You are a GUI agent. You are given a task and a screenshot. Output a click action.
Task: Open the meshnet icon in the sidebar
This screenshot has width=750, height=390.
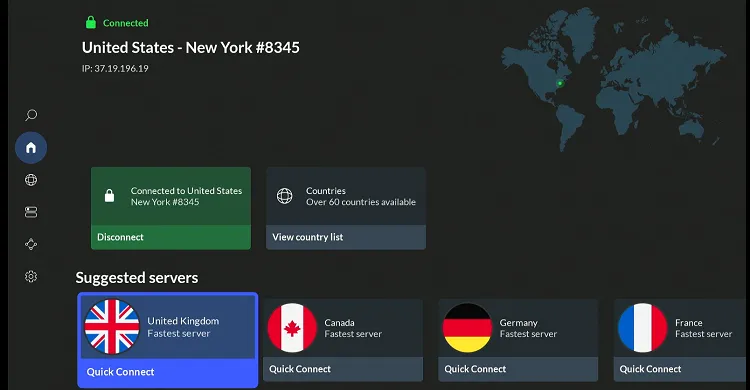tap(31, 244)
